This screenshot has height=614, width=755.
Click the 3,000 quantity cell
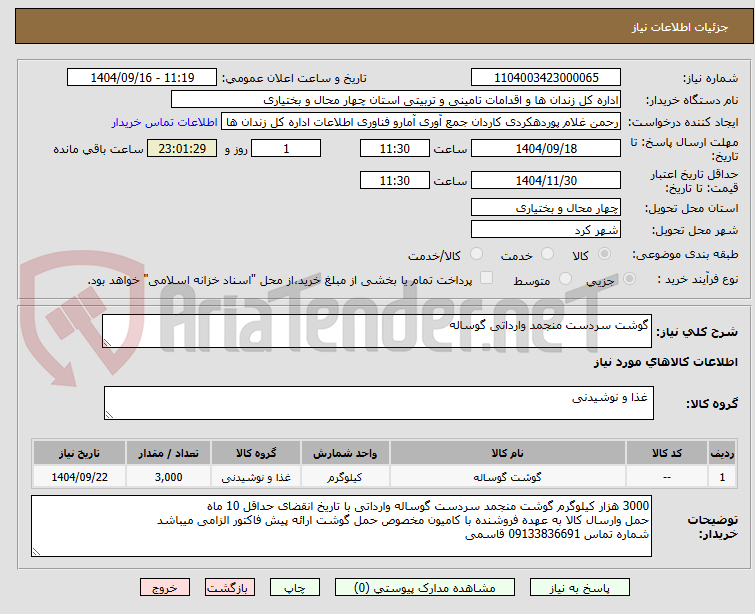(x=169, y=477)
